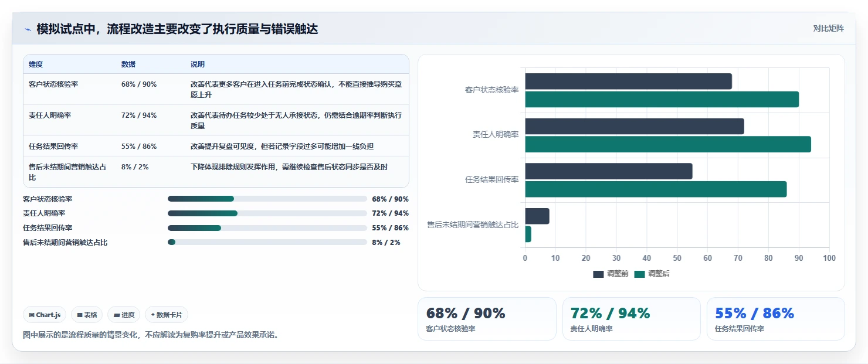The image size is (868, 364).
Task: Click 售后未结期间营销触达占比 in the table
Action: pyautogui.click(x=67, y=172)
